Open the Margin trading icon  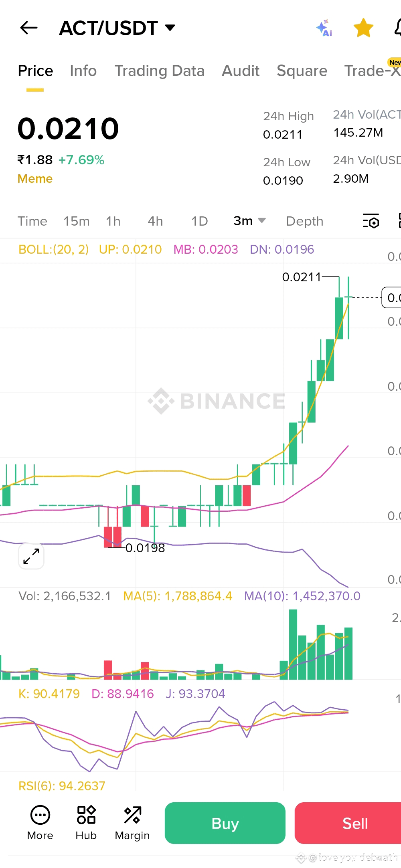click(x=132, y=823)
